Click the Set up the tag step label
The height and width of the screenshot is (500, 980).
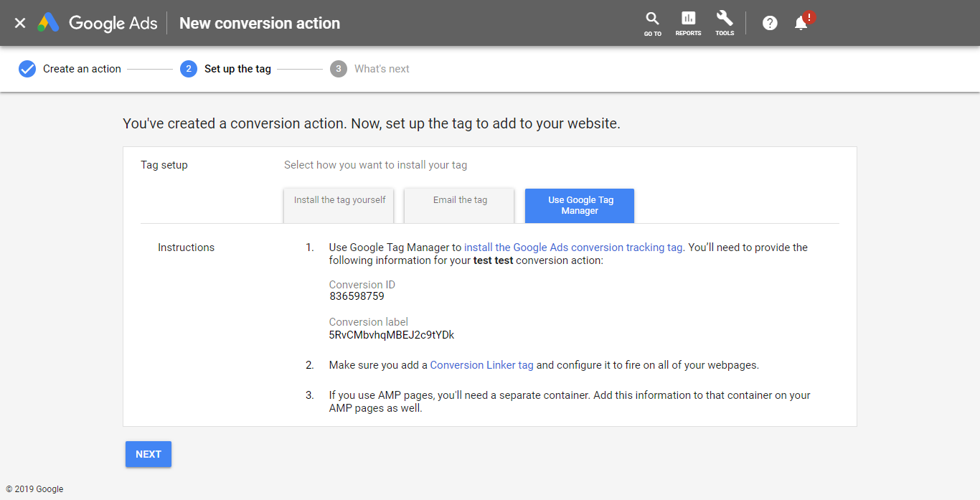[237, 69]
